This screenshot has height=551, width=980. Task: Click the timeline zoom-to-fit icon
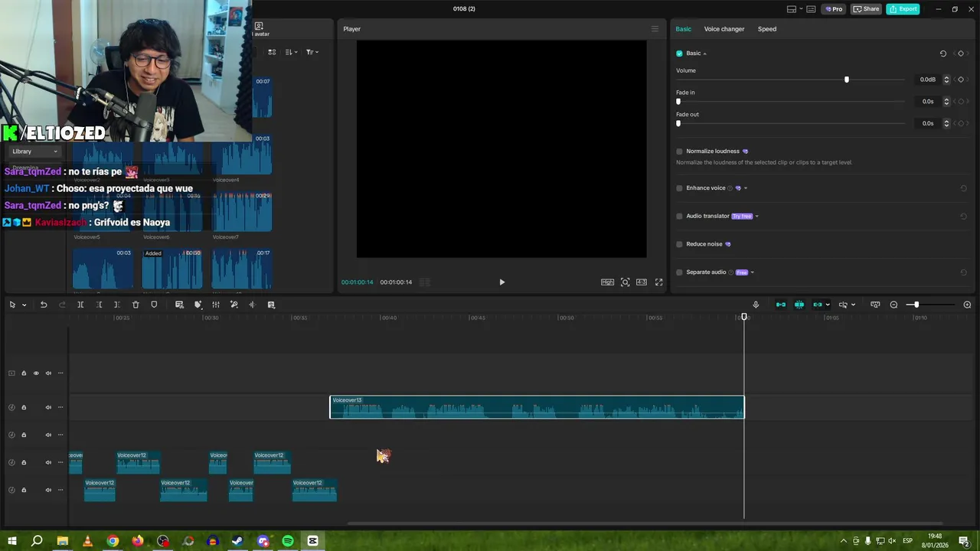[875, 305]
